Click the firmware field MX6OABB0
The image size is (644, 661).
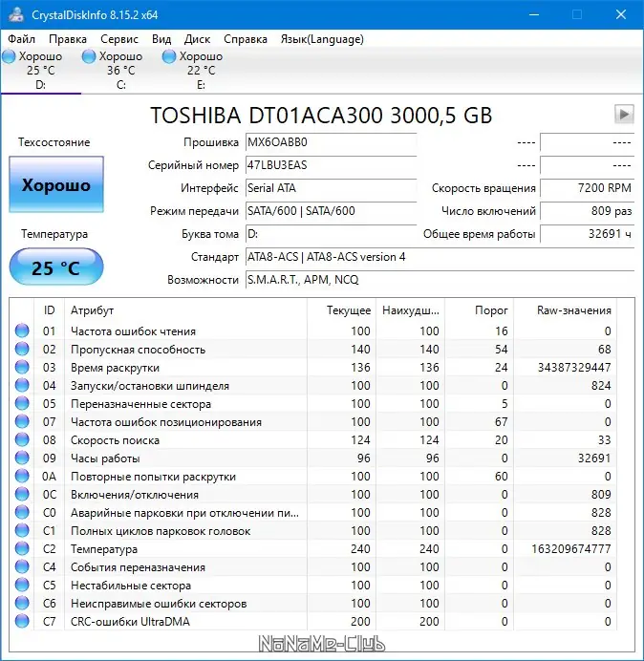coord(331,142)
